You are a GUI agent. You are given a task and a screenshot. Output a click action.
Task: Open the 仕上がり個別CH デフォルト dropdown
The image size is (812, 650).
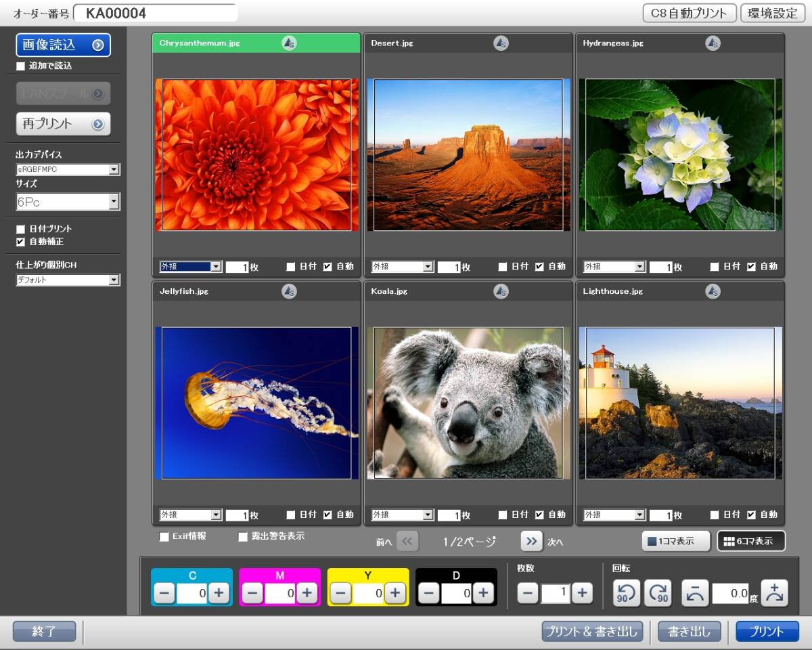pos(114,280)
